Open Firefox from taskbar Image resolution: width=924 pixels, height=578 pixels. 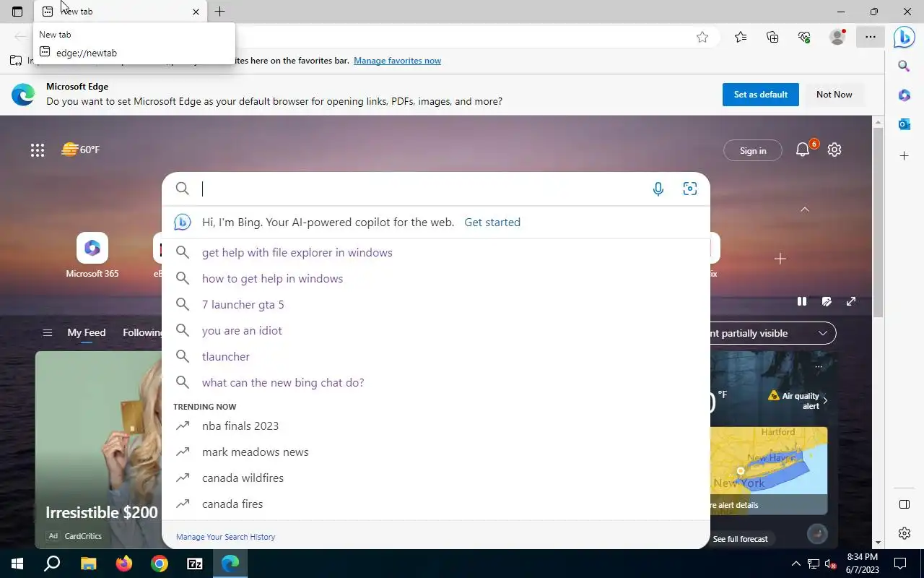pos(124,564)
